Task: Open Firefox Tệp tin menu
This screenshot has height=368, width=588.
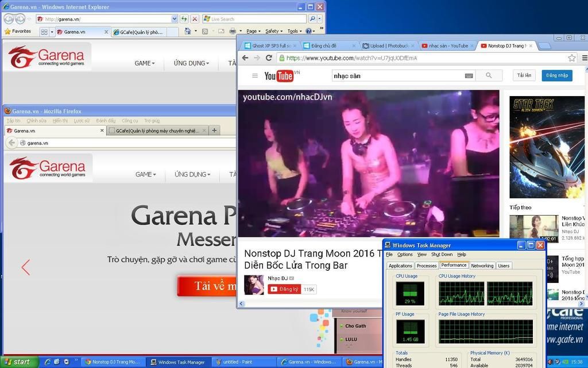Action: (x=14, y=121)
